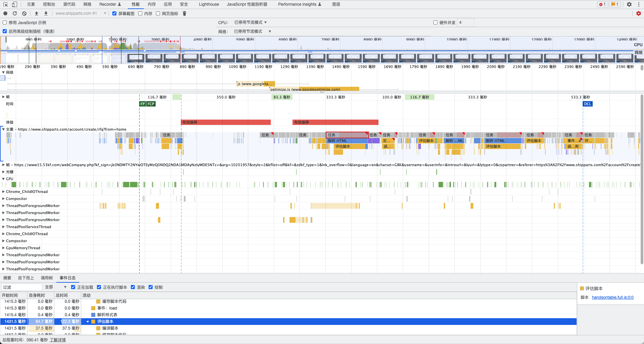Screen dimensions: 644x344
Task: Expand the GPU track
Action: (x=3, y=179)
